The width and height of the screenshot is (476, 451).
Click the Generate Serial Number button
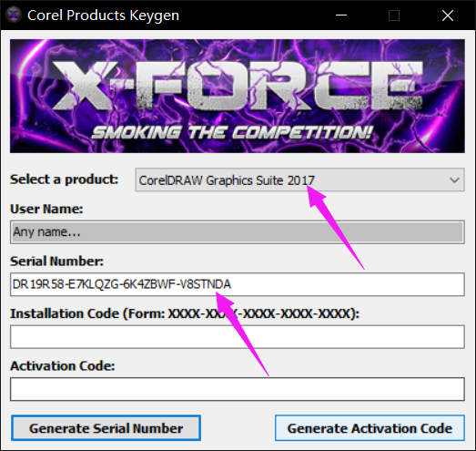click(x=106, y=428)
